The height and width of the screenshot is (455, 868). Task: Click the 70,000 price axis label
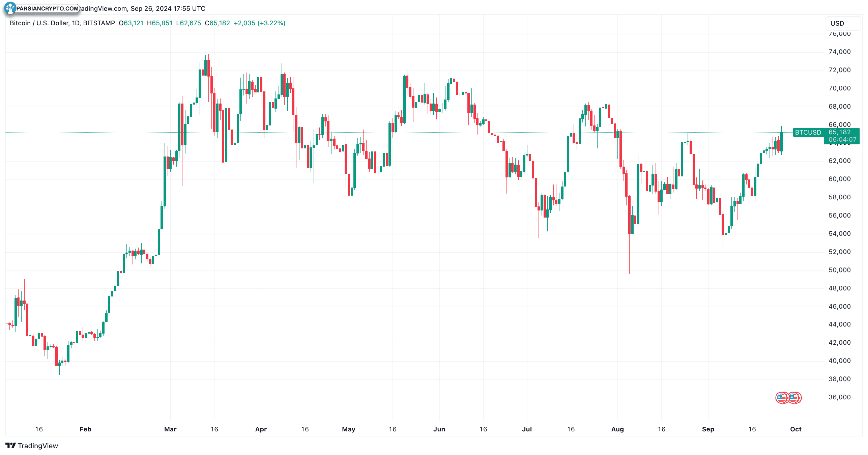pos(839,88)
